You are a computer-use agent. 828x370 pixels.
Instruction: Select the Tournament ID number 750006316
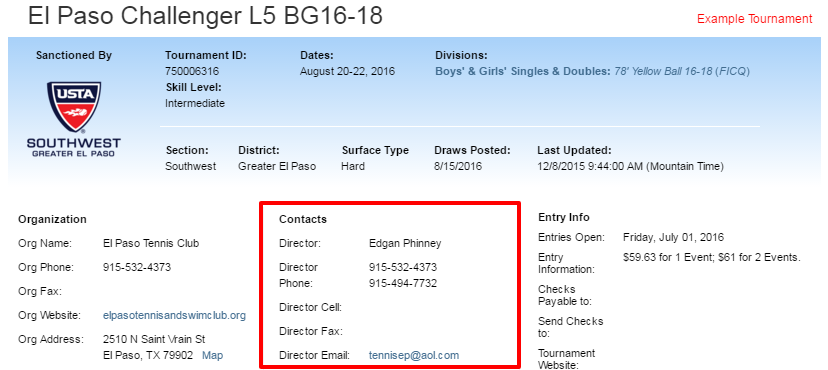click(x=192, y=71)
